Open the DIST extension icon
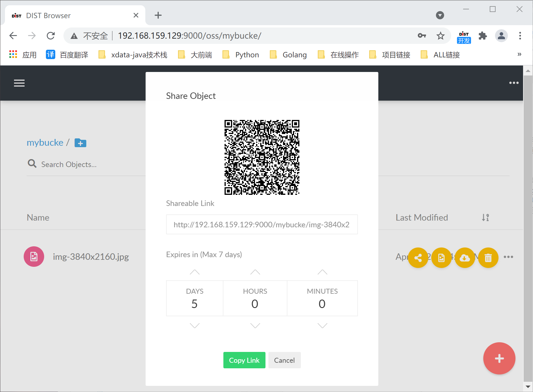Viewport: 533px width, 392px height. [x=464, y=37]
